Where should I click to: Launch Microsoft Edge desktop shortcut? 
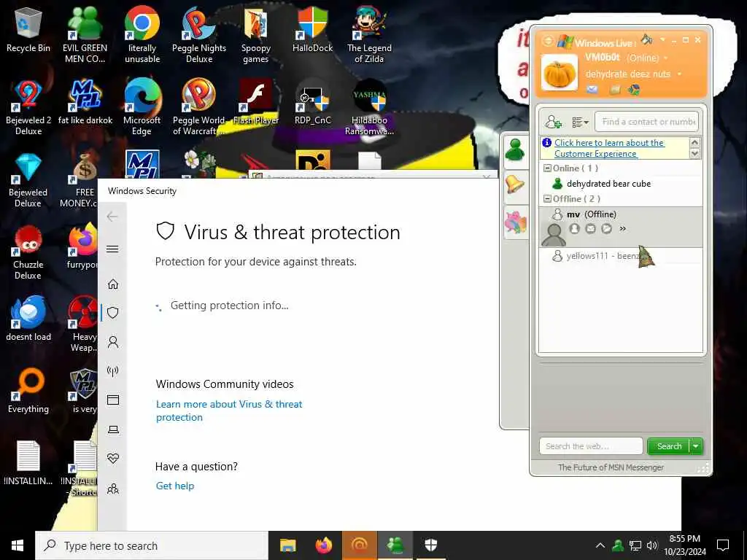142,108
